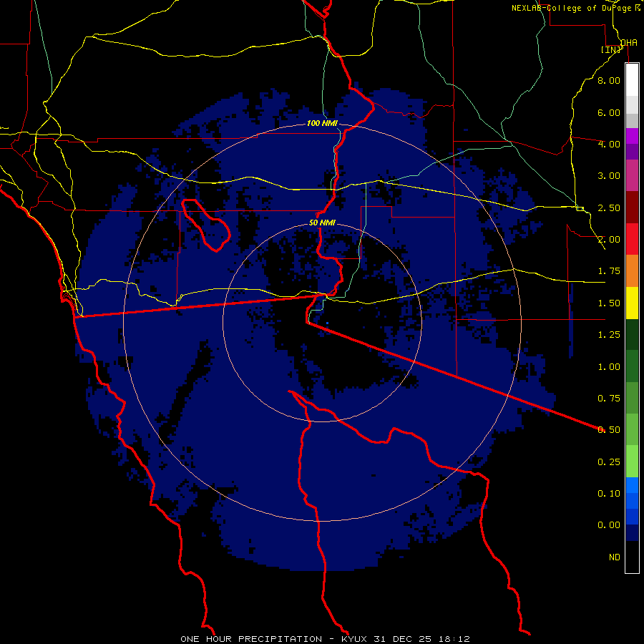The height and width of the screenshot is (644, 644).
Task: Click the 1.00 legend value
Action: click(x=609, y=367)
